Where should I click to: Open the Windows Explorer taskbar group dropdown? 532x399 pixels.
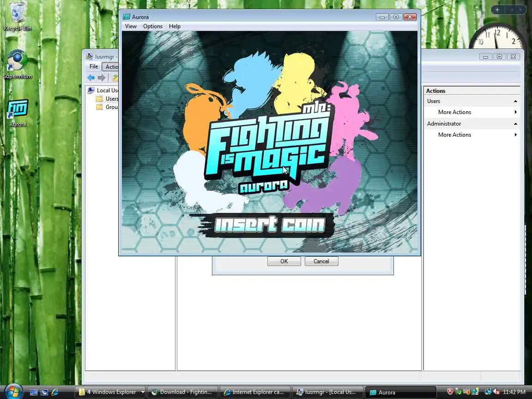coord(143,392)
